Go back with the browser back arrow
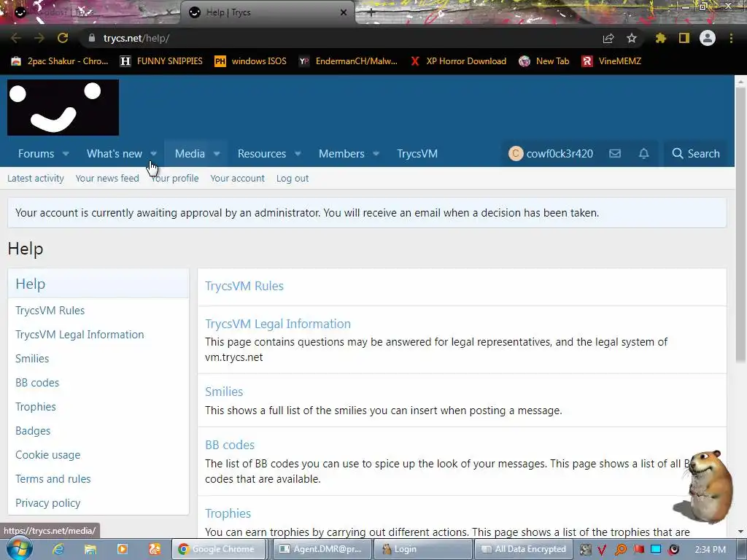The width and height of the screenshot is (747, 560). 16,38
